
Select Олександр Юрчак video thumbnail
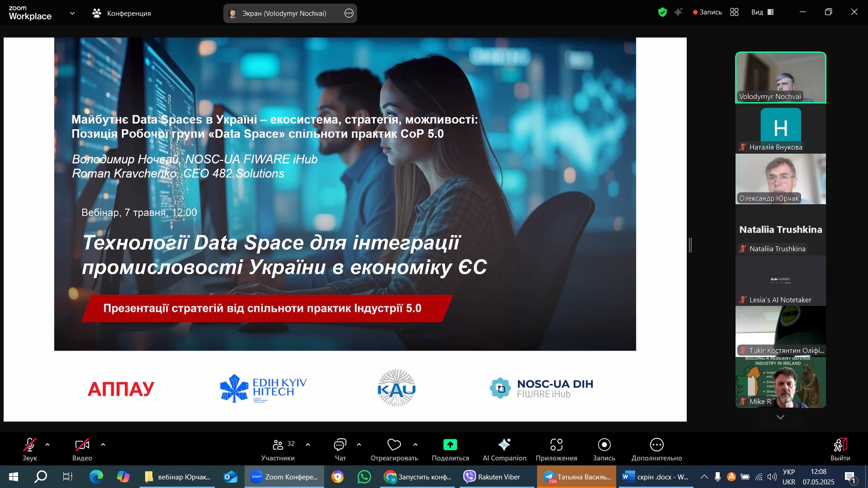780,179
